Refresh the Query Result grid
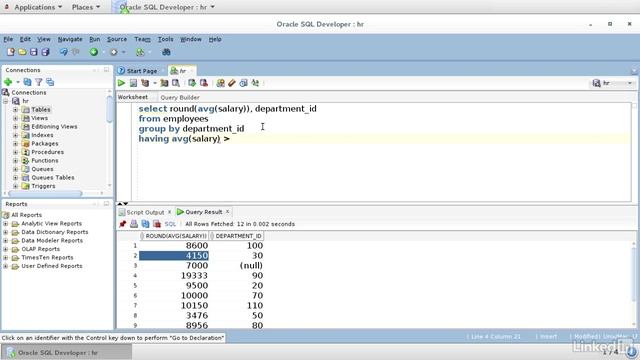Viewport: 640px width, 360px height. click(145, 224)
